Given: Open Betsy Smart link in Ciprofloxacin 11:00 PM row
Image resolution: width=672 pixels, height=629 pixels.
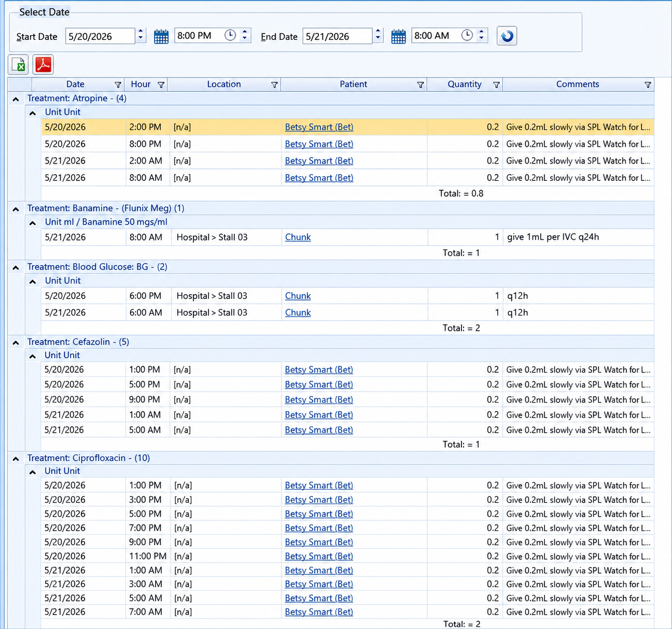Looking at the screenshot, I should click(x=319, y=556).
